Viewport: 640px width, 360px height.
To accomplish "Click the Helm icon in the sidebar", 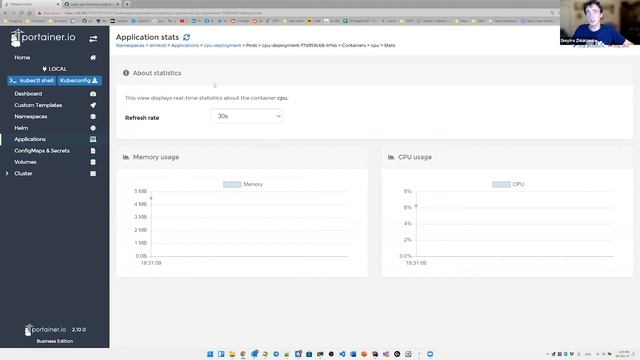I will [x=93, y=128].
